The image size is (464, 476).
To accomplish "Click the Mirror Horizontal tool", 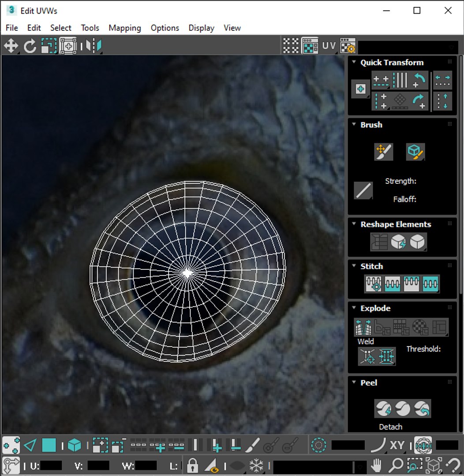I will pyautogui.click(x=94, y=46).
